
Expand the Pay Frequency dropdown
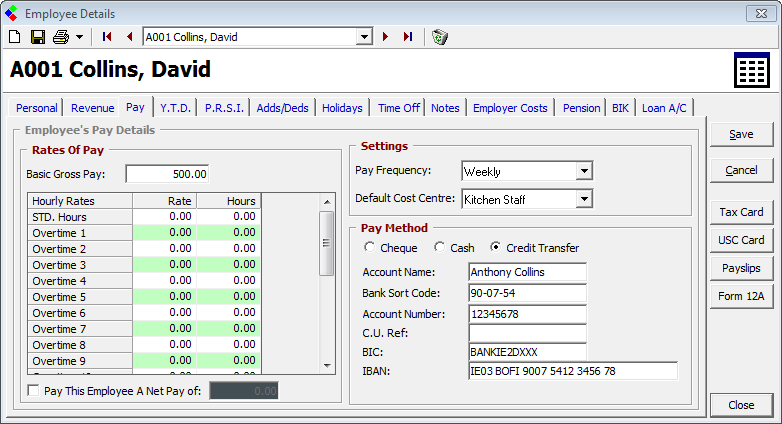click(x=584, y=172)
